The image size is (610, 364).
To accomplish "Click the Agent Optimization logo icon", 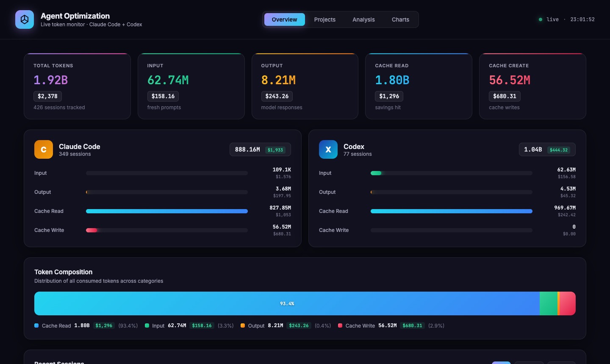I will pos(25,19).
